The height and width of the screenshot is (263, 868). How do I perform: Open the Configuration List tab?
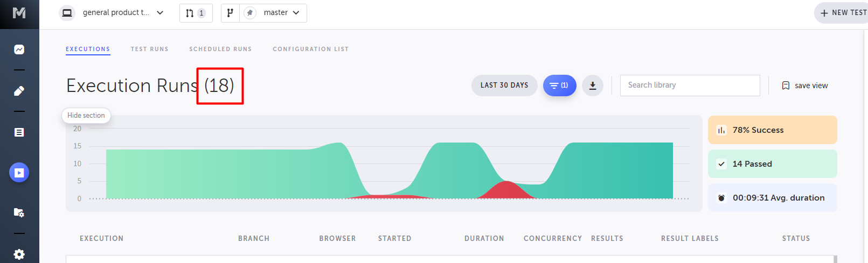click(310, 49)
